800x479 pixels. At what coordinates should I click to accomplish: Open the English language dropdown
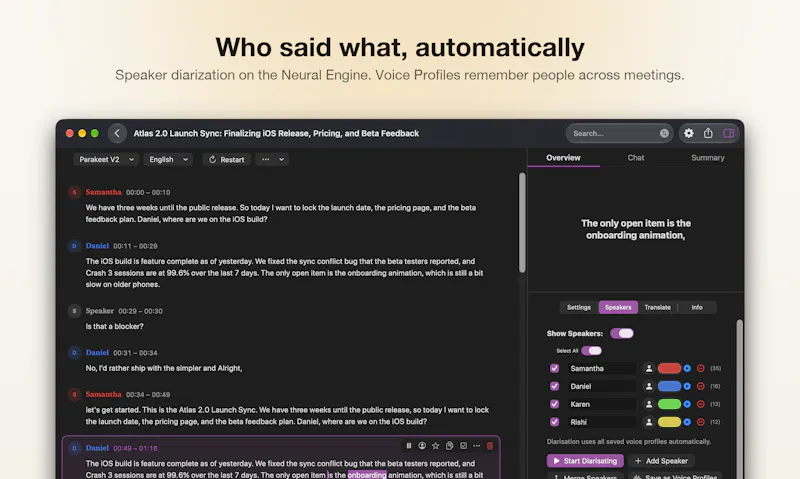coord(168,159)
